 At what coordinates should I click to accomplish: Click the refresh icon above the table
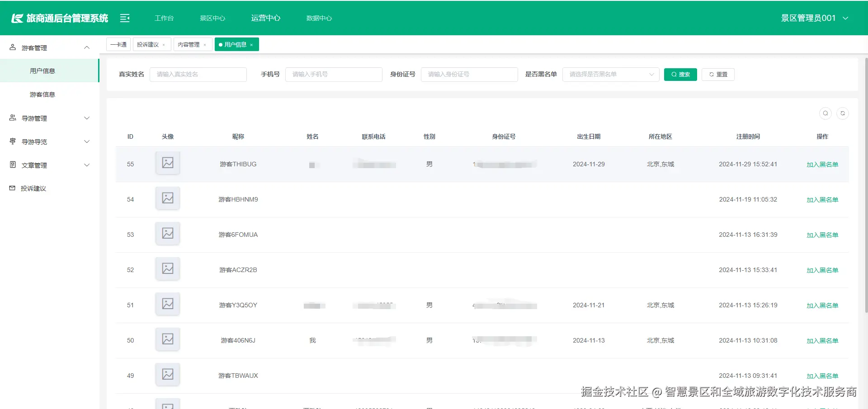coord(843,113)
